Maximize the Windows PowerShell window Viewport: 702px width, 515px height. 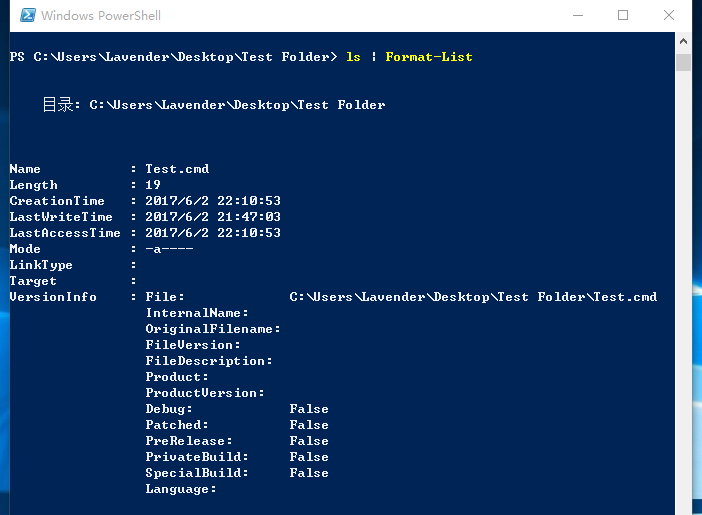(x=623, y=16)
